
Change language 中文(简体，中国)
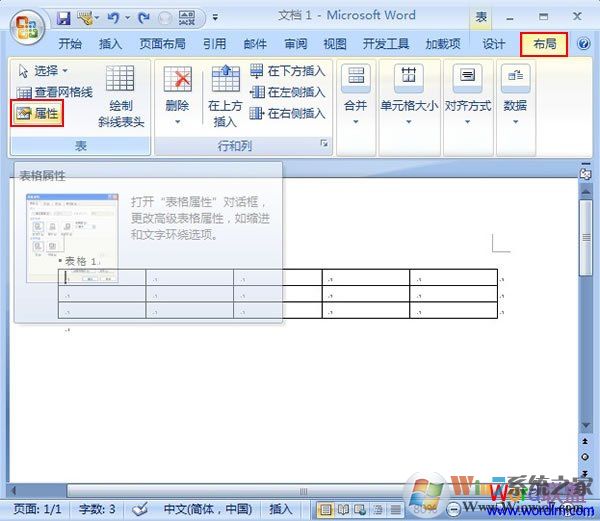(208, 509)
